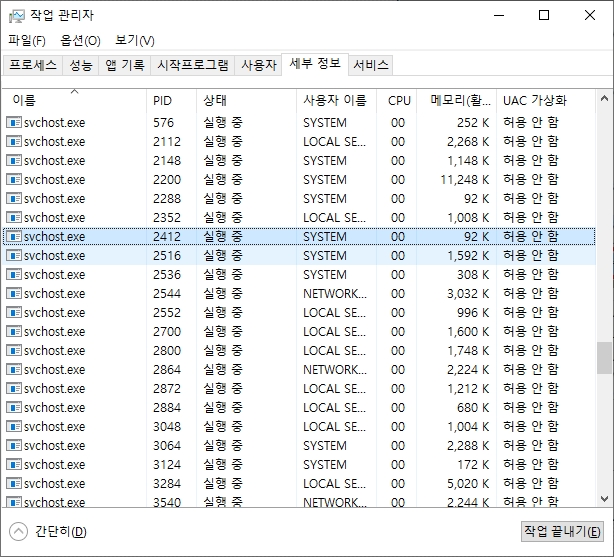Switch to the 서비스 tab
The image size is (614, 557).
click(x=370, y=65)
